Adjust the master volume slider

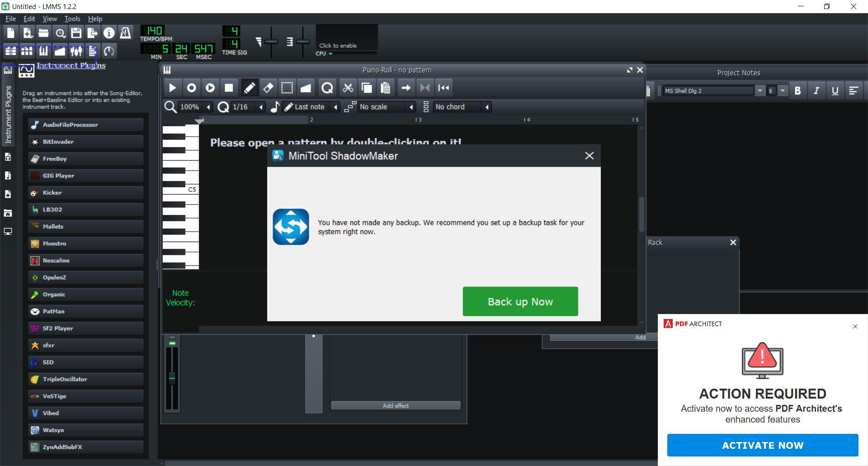click(x=271, y=42)
